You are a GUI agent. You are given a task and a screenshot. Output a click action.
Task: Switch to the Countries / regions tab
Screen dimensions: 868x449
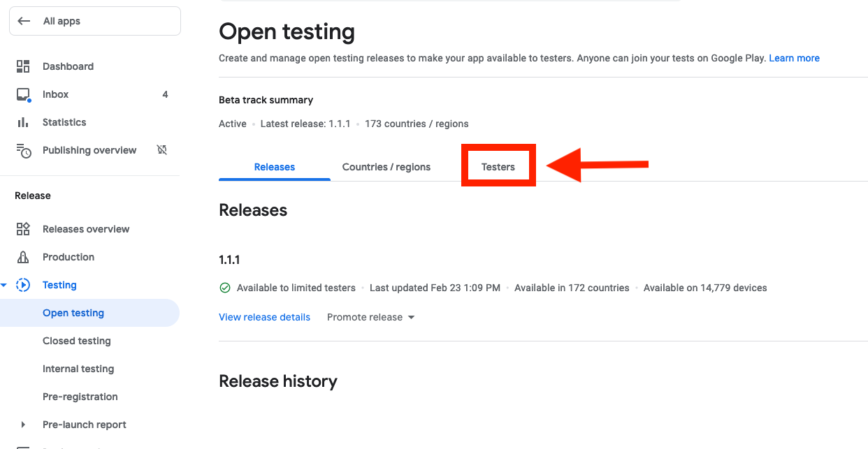[x=386, y=167]
